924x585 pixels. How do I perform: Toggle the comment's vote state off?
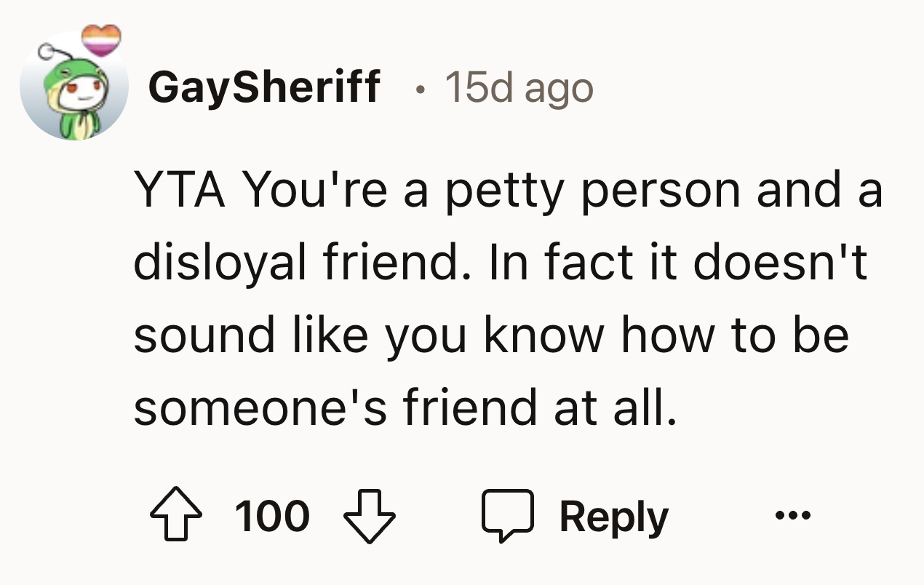175,515
